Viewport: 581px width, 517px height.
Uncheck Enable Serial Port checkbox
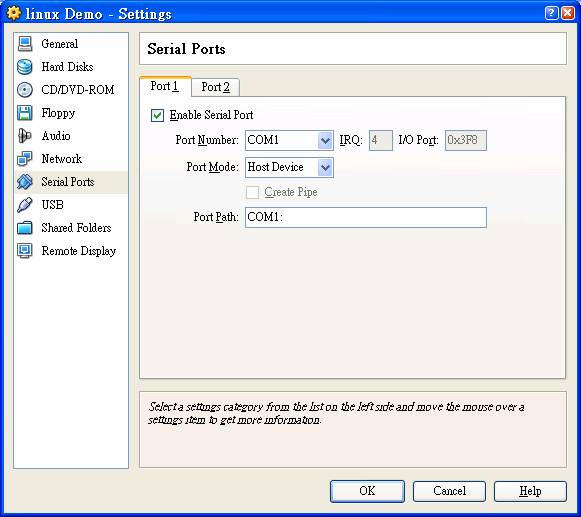click(157, 115)
